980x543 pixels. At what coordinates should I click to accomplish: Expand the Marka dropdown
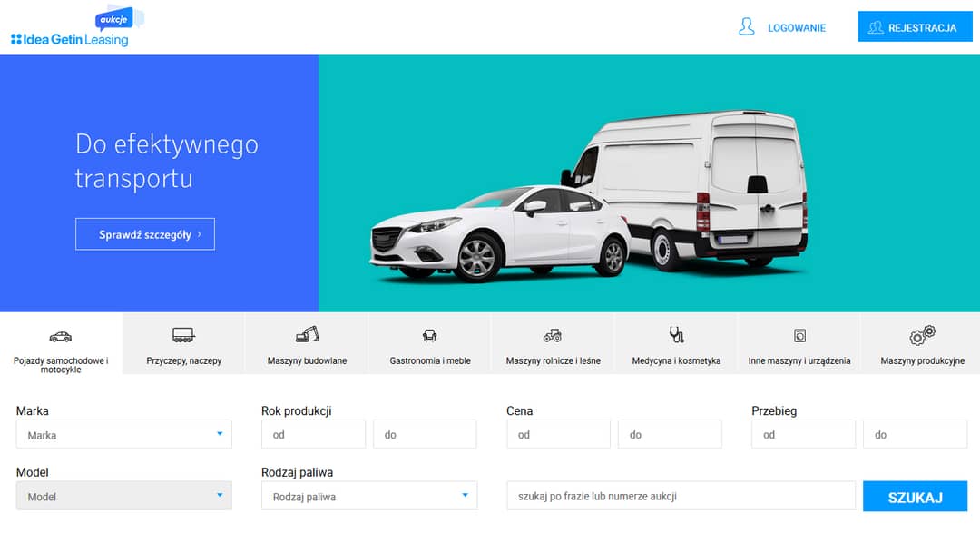tap(124, 435)
